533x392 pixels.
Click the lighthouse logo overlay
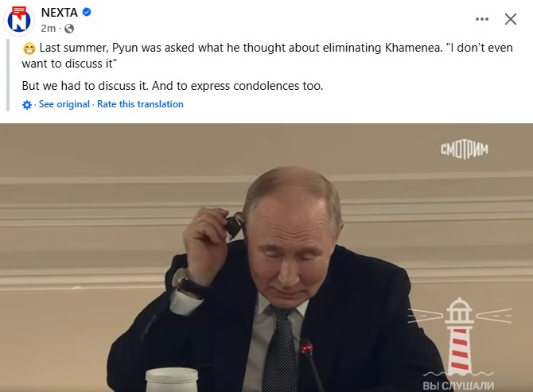coord(460,336)
